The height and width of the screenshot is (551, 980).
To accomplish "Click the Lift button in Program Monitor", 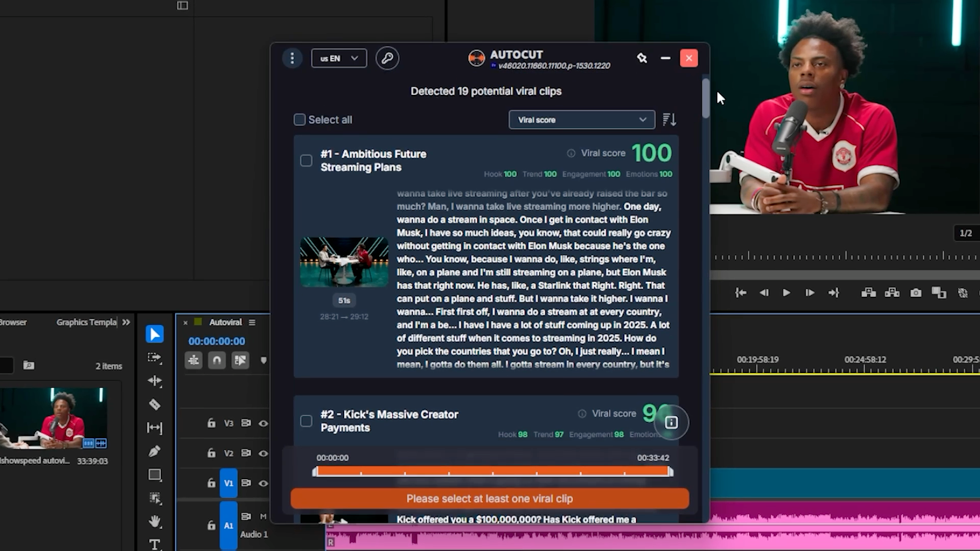I will [869, 293].
